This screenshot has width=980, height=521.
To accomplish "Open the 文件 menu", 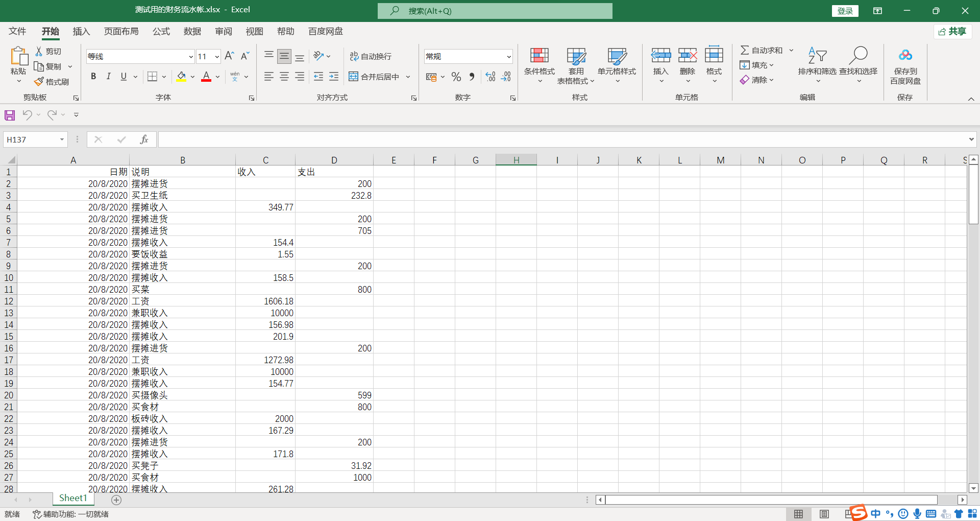I will [16, 31].
